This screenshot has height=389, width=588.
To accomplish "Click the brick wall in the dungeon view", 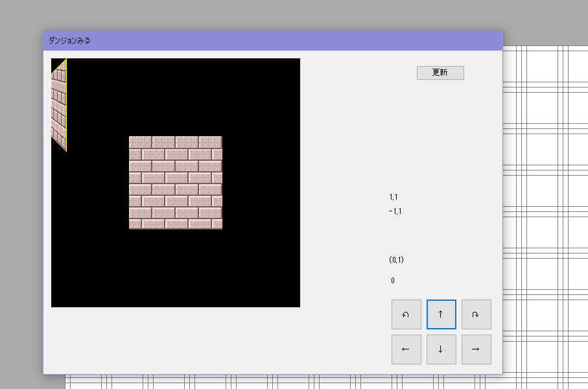I will [176, 182].
